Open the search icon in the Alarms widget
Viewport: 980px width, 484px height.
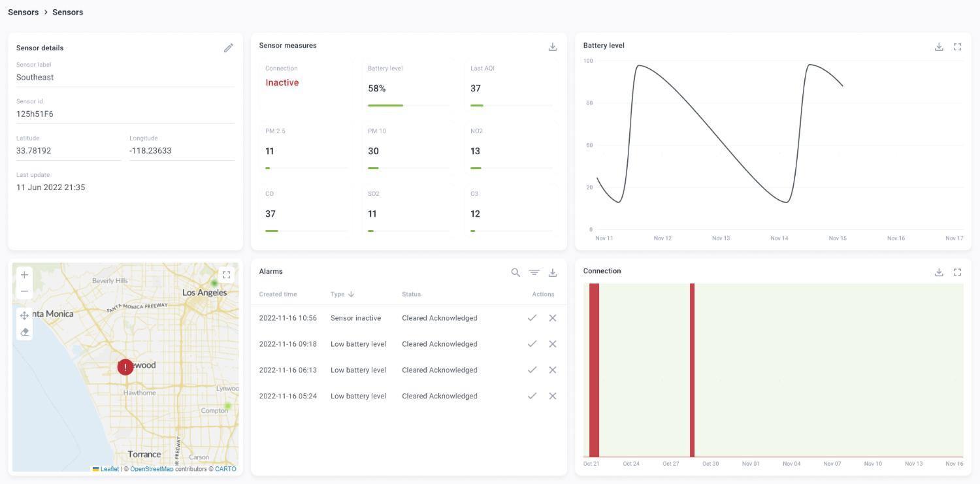pyautogui.click(x=515, y=272)
